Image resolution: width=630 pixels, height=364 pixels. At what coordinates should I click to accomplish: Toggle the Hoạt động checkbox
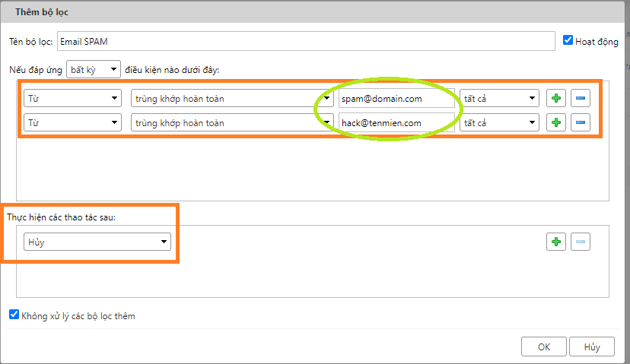tap(568, 40)
